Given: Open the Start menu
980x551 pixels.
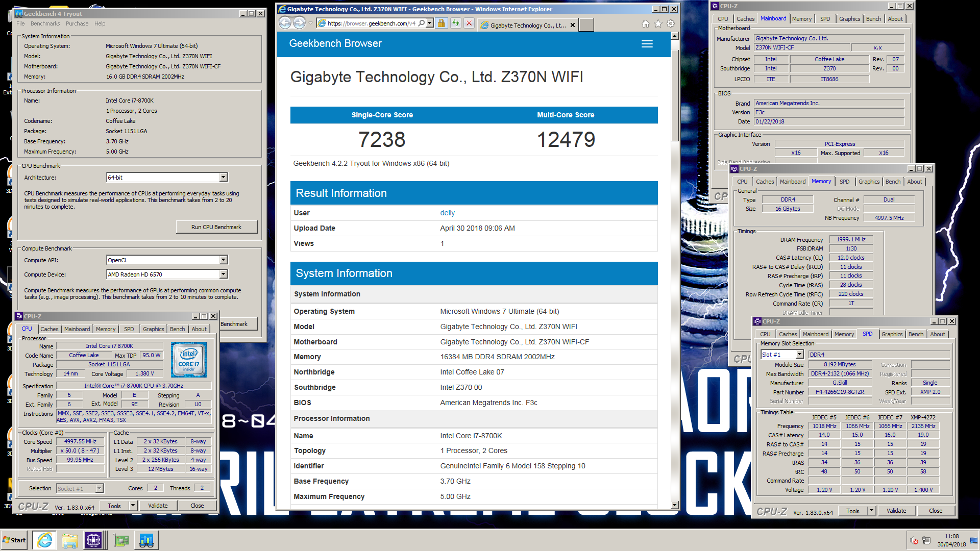Looking at the screenshot, I should coord(14,540).
